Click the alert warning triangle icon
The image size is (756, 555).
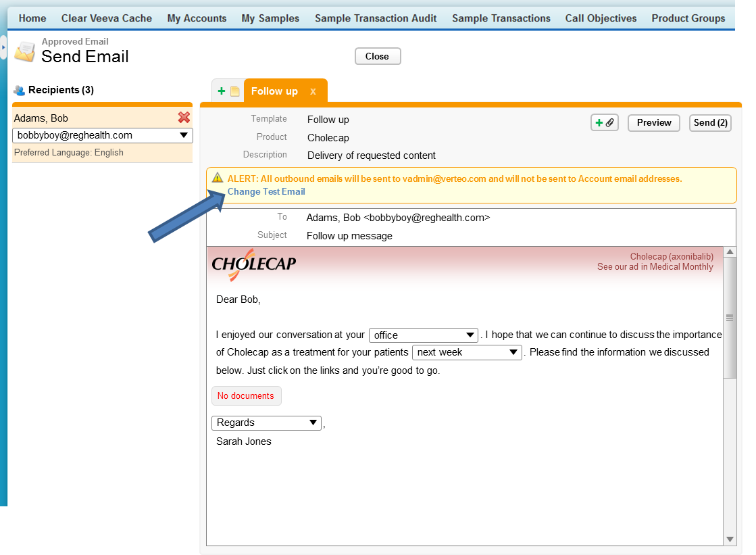(217, 178)
